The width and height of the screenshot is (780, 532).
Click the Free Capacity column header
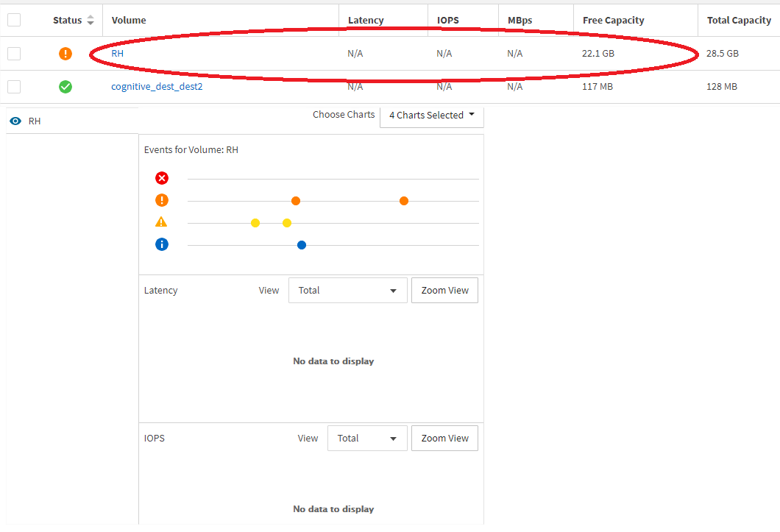click(614, 20)
